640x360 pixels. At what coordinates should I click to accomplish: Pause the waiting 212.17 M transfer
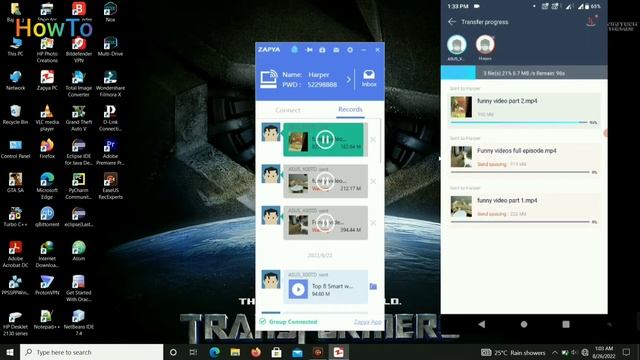pyautogui.click(x=325, y=181)
